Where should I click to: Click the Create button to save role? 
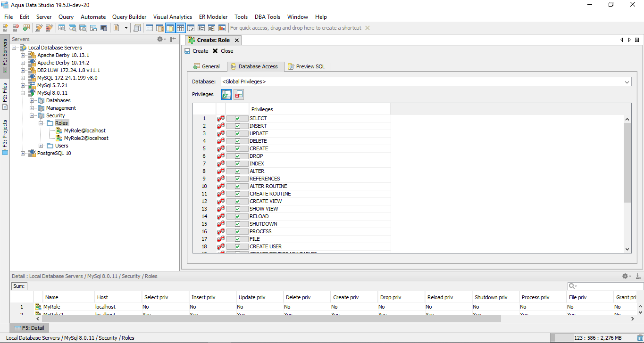click(196, 51)
